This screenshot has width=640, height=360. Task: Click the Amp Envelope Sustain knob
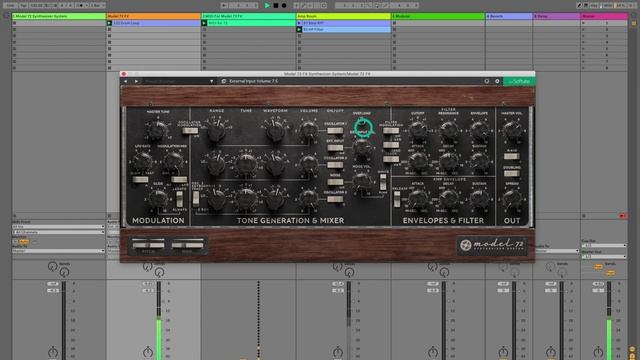click(479, 199)
